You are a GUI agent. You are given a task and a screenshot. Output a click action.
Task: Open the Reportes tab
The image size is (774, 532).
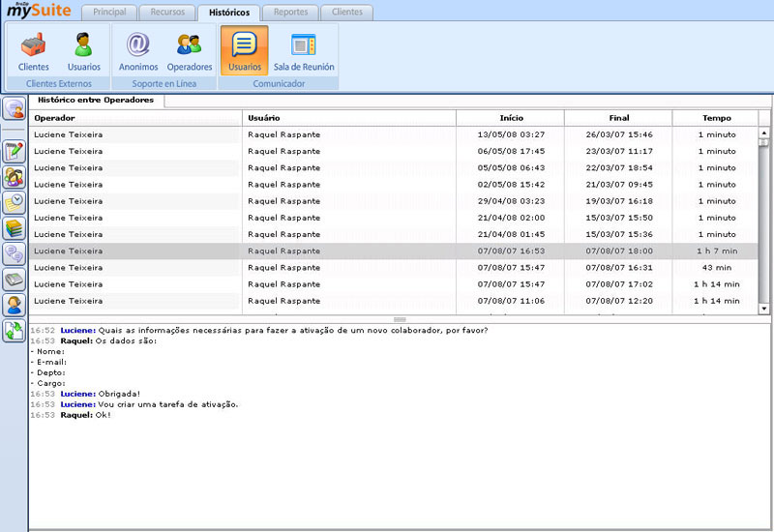pyautogui.click(x=290, y=13)
